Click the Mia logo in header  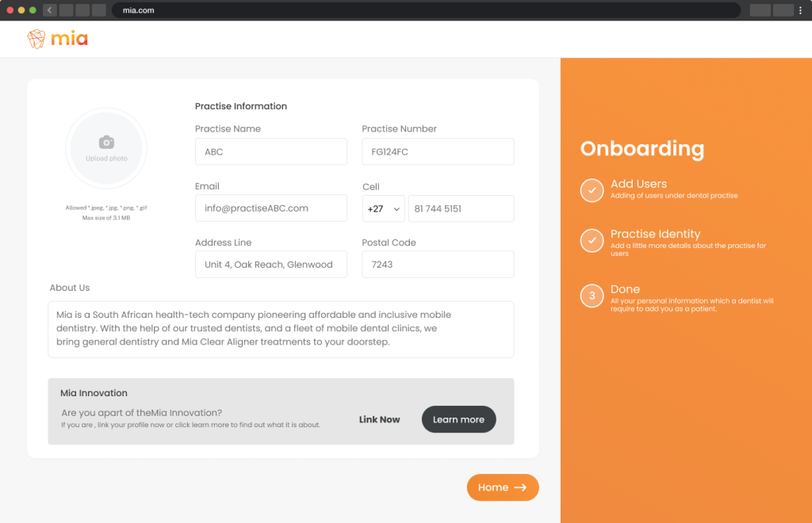click(57, 39)
